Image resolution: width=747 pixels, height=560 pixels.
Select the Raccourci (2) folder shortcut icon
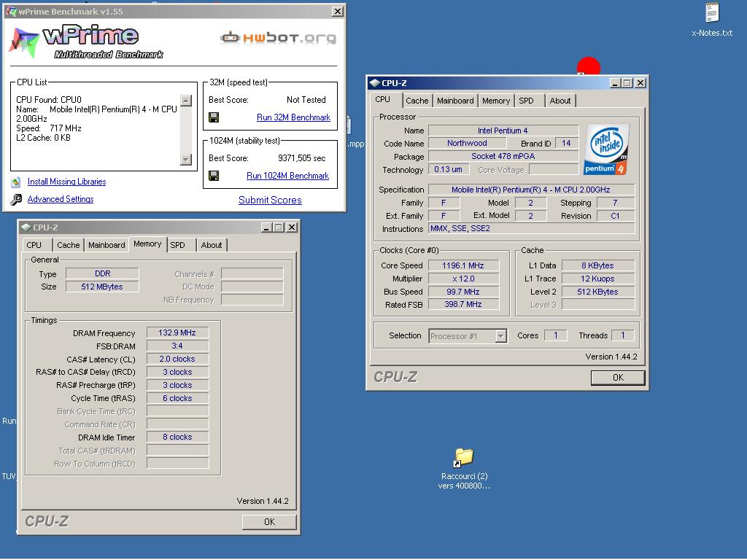pos(463,457)
